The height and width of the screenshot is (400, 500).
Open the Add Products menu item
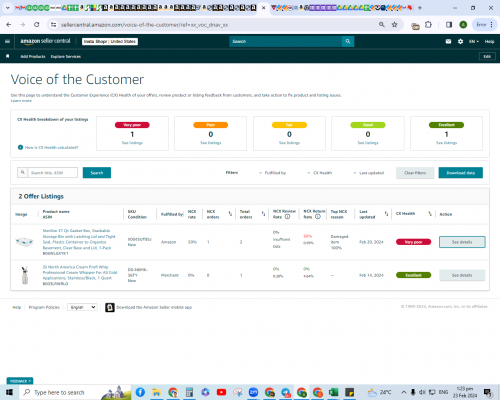tap(33, 56)
